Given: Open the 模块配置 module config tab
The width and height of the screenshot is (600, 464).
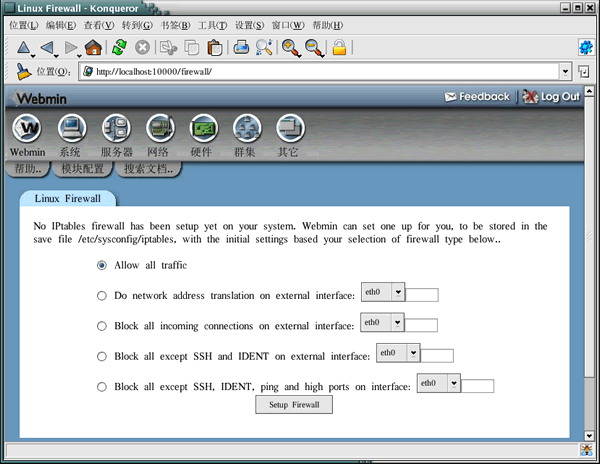Looking at the screenshot, I should [82, 169].
